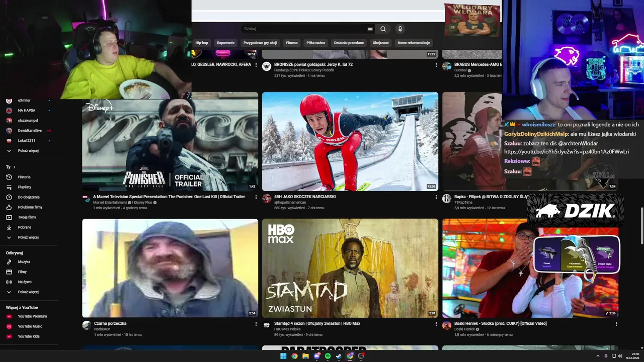Viewport: 644px width, 362px height.
Task: Open YouTube Kids link
Action: click(x=28, y=336)
